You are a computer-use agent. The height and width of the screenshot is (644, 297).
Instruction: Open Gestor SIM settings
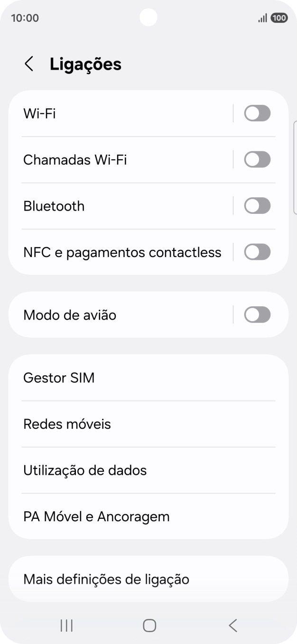(x=59, y=377)
